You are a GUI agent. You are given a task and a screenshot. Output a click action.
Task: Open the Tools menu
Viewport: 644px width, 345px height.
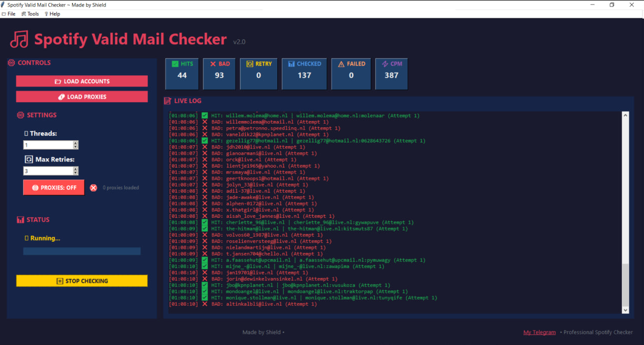point(30,14)
